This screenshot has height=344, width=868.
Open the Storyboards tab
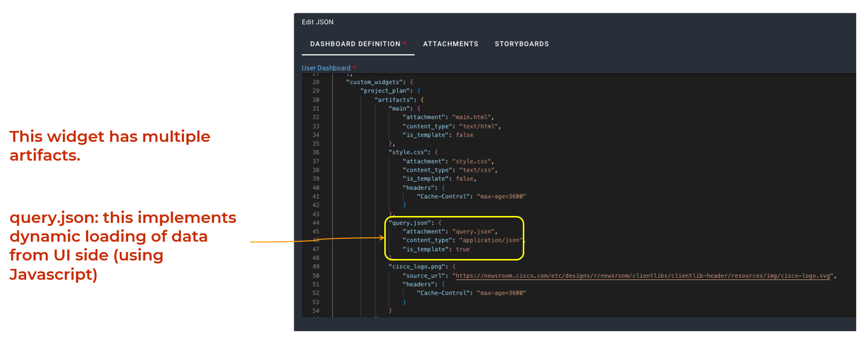(521, 44)
